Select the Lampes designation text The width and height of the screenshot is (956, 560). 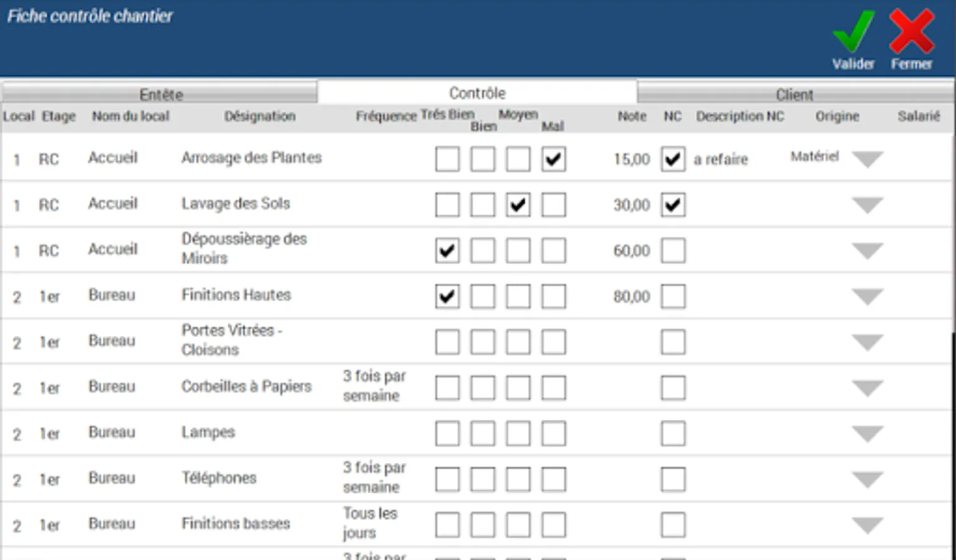209,432
